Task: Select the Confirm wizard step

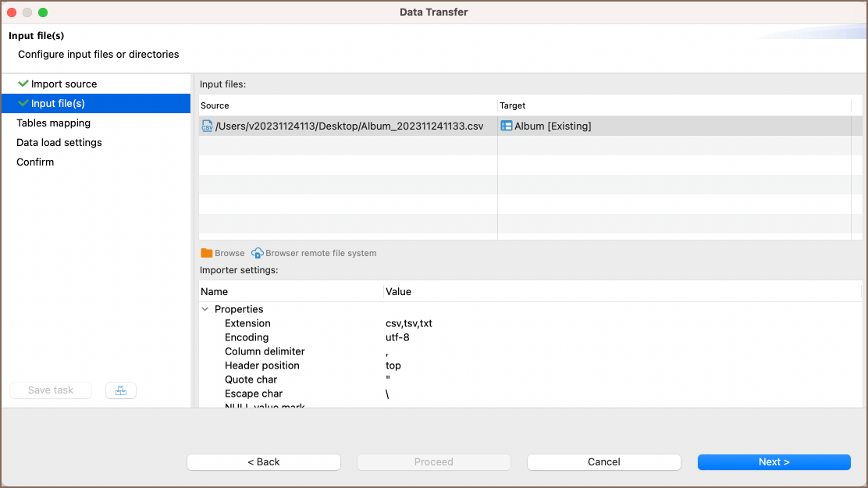Action: tap(35, 162)
